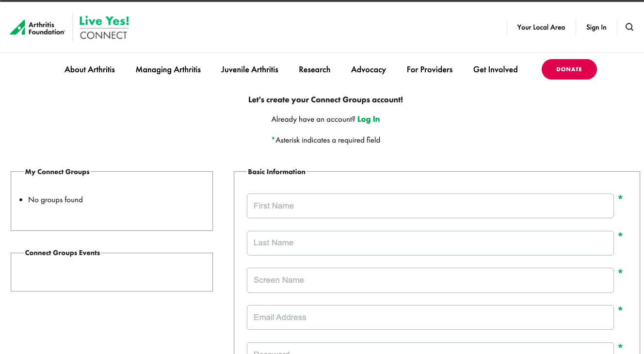Open the site search magnifier icon

[x=629, y=27]
